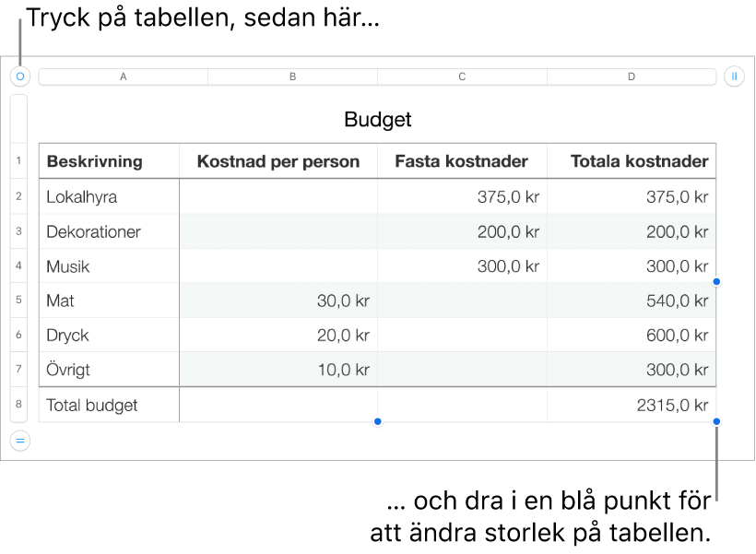Select Lokalhyra fixed cost 375,0 kr
The width and height of the screenshot is (756, 554).
(462, 196)
